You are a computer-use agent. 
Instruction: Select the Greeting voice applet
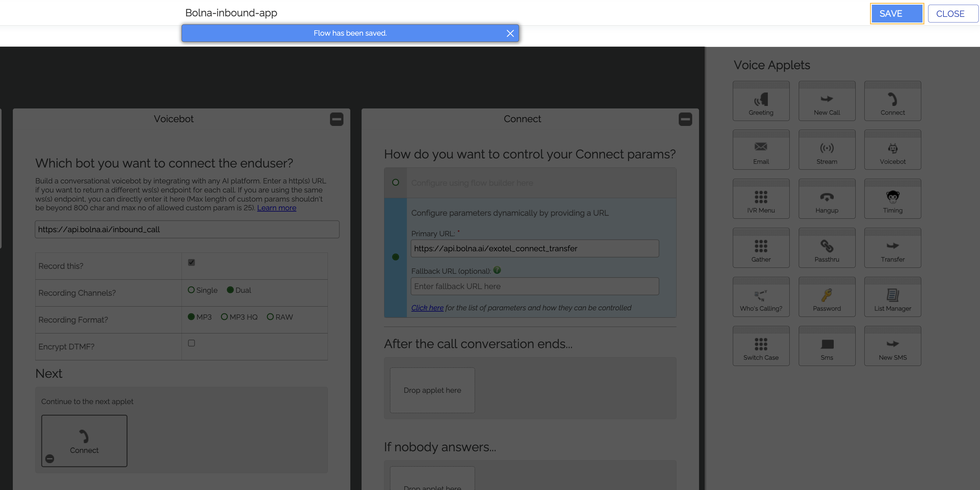pyautogui.click(x=761, y=100)
